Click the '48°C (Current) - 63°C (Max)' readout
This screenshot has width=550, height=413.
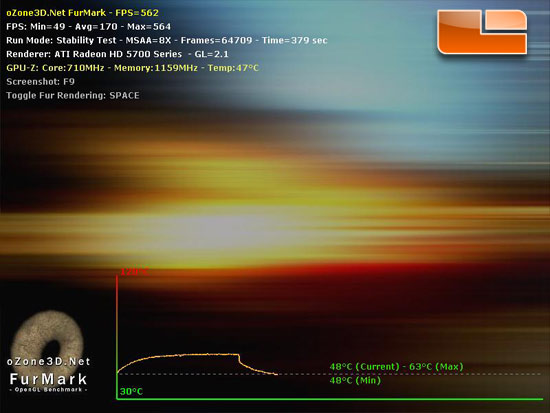point(396,367)
